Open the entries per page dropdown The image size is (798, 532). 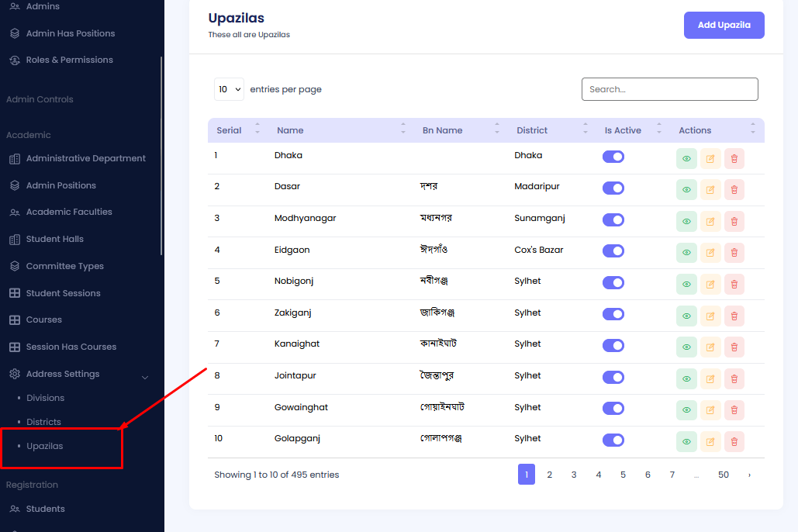tap(229, 89)
